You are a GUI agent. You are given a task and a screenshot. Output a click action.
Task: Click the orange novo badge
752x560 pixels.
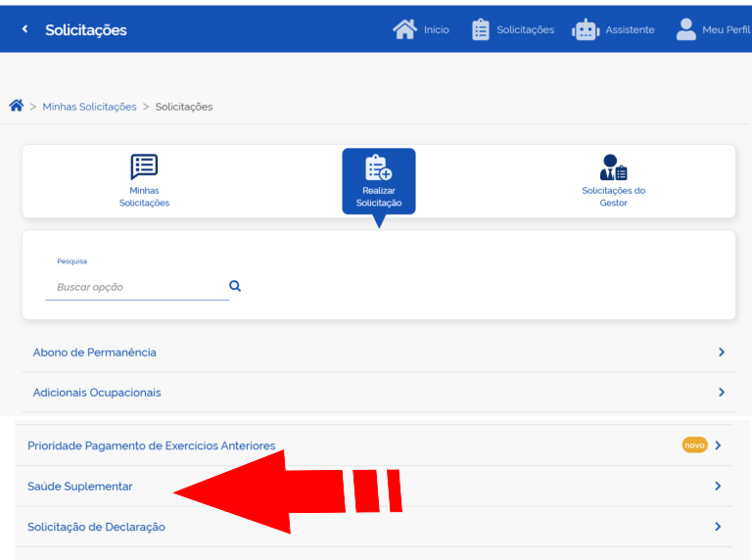694,445
